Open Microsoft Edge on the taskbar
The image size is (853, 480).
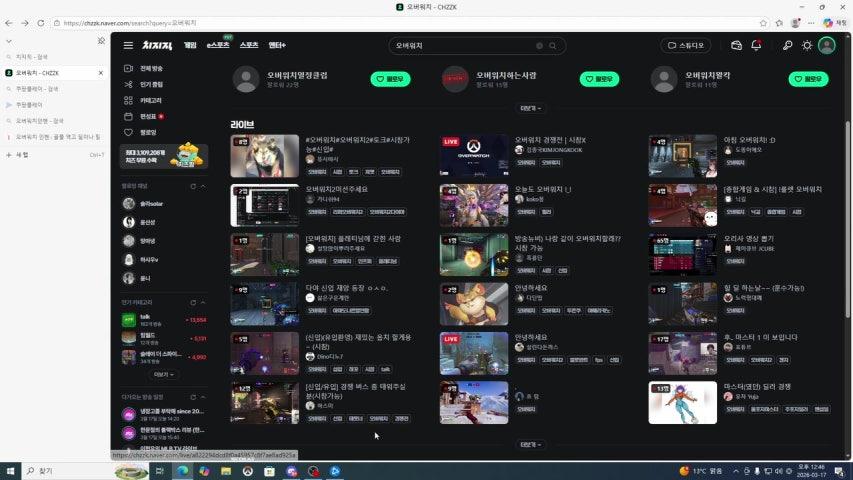pyautogui.click(x=182, y=471)
